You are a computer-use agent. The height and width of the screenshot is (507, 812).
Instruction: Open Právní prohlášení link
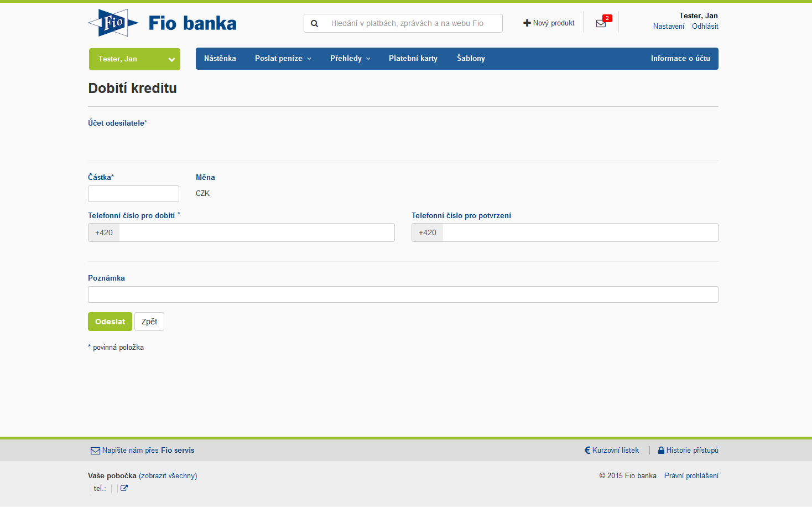[x=691, y=475]
